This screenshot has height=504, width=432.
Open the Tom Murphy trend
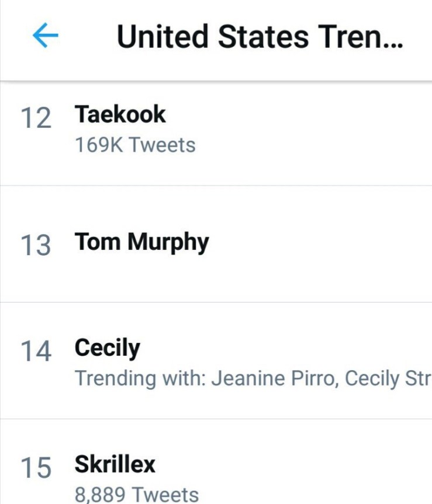coord(141,242)
